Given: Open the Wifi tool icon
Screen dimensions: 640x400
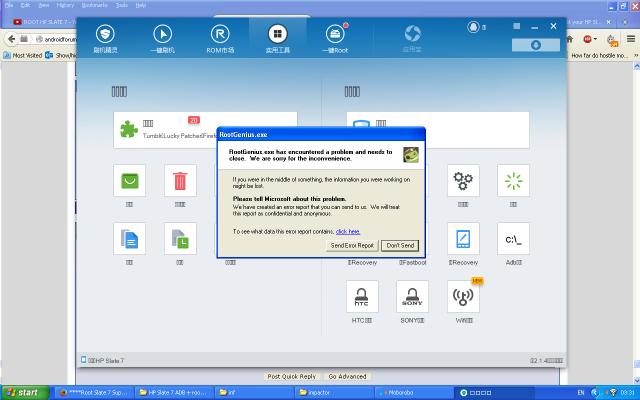Looking at the screenshot, I should click(x=463, y=297).
